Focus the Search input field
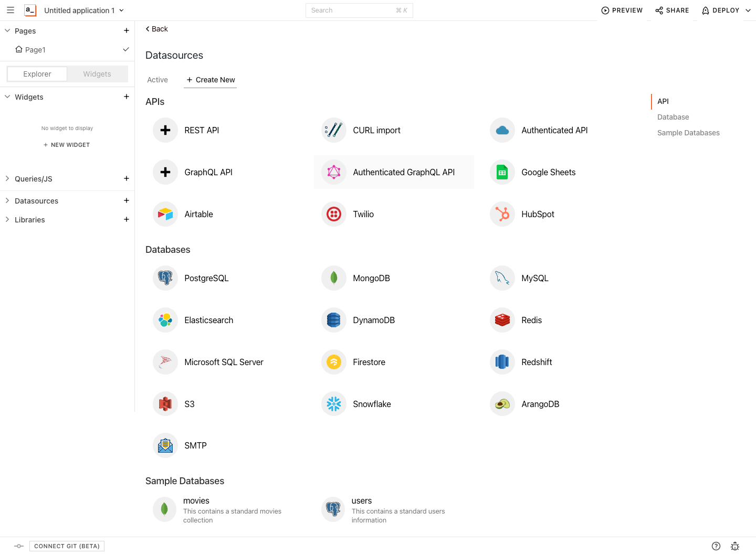The height and width of the screenshot is (555, 756). [359, 10]
